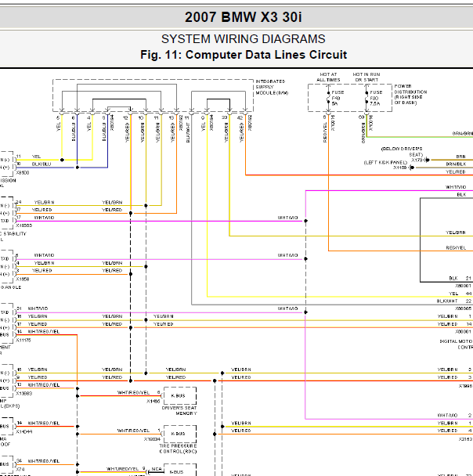Select the "BLK 21" pin label on the right

coord(460,279)
